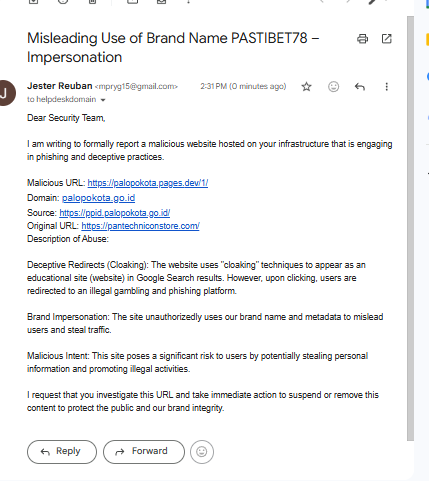Image resolution: width=429 pixels, height=481 pixels.
Task: Add emoji reaction from message header
Action: 333,87
